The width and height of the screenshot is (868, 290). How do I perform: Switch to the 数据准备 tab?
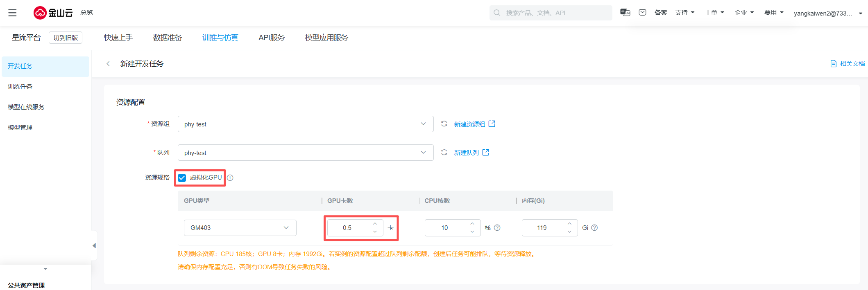tap(167, 38)
